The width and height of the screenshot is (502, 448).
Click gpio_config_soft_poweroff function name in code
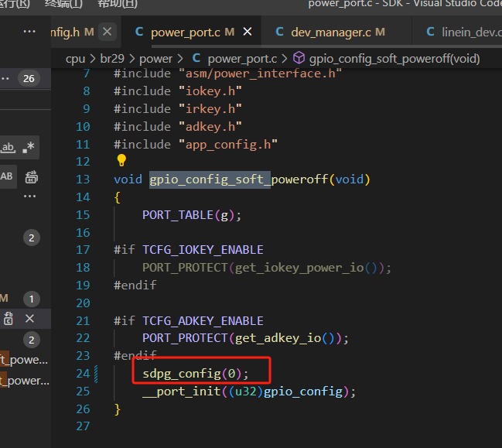point(239,180)
